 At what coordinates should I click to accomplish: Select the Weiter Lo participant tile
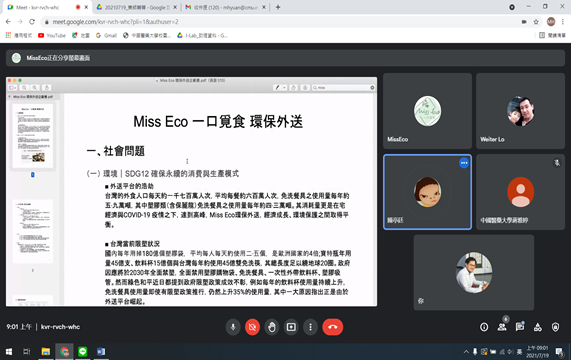(x=520, y=111)
